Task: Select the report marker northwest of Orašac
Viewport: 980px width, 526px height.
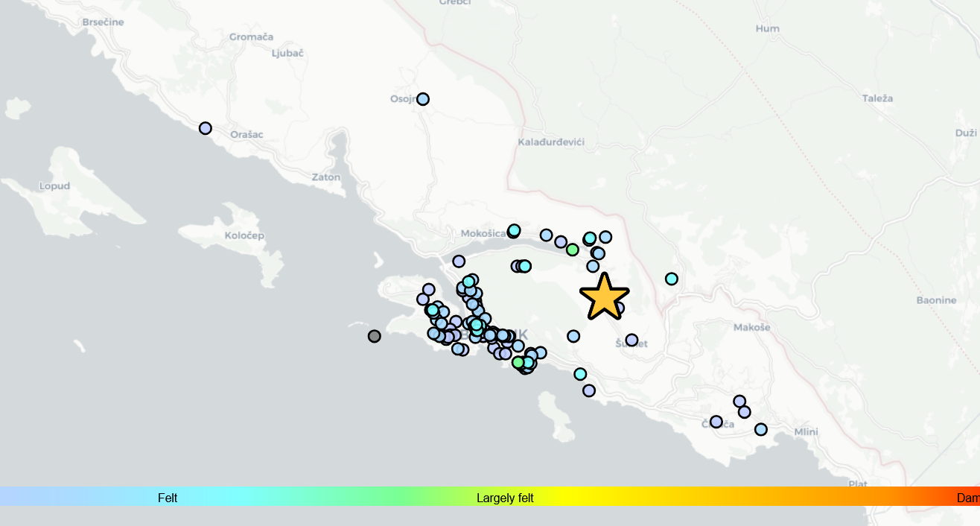Action: (x=206, y=128)
